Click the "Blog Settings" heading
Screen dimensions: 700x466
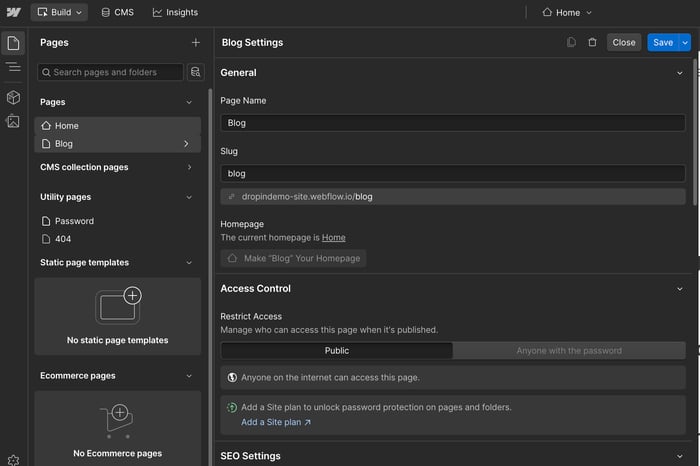[x=252, y=42]
